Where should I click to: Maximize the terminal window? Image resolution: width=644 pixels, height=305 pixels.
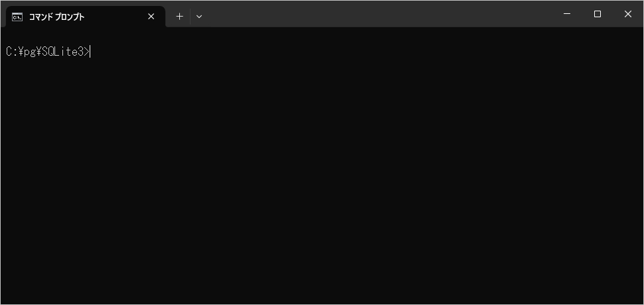pyautogui.click(x=598, y=14)
